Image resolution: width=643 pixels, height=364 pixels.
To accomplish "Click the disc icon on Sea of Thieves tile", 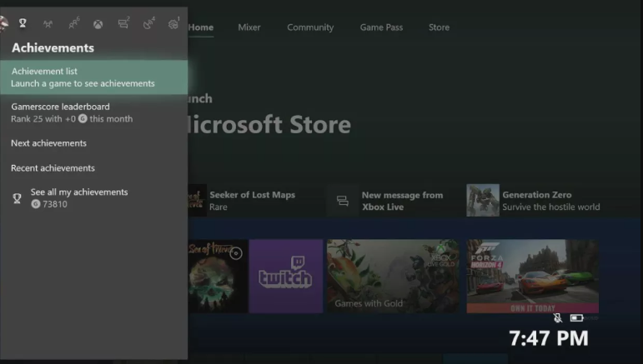I will (236, 253).
